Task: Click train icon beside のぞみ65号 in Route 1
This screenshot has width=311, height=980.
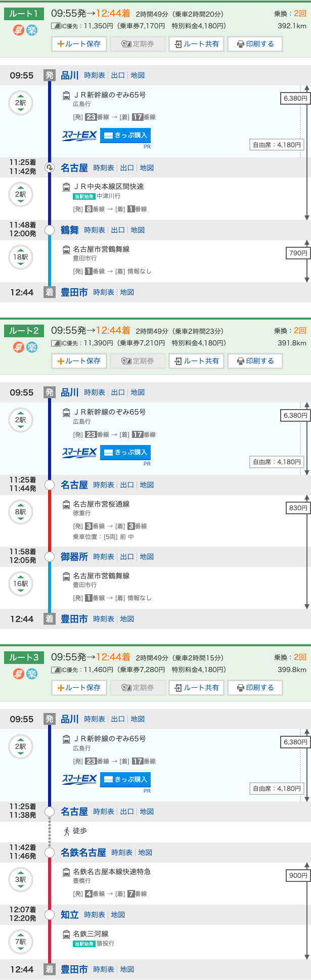Action: [66, 95]
